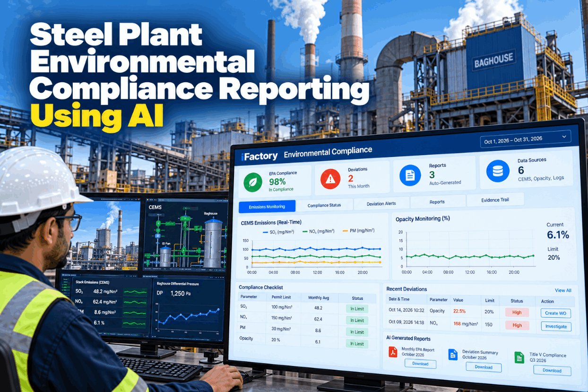Click Oct 14, 2026 10:32 deviation date
The height and width of the screenshot is (392, 588).
[406, 310]
